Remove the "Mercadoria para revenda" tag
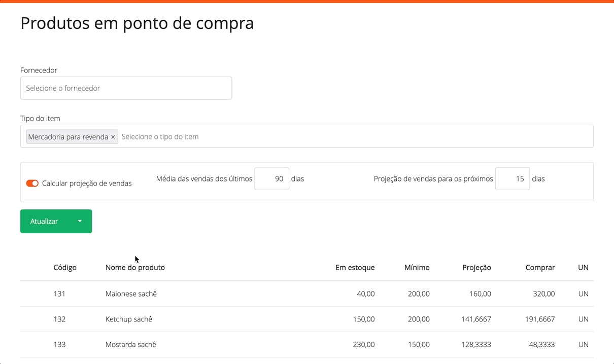 [113, 136]
